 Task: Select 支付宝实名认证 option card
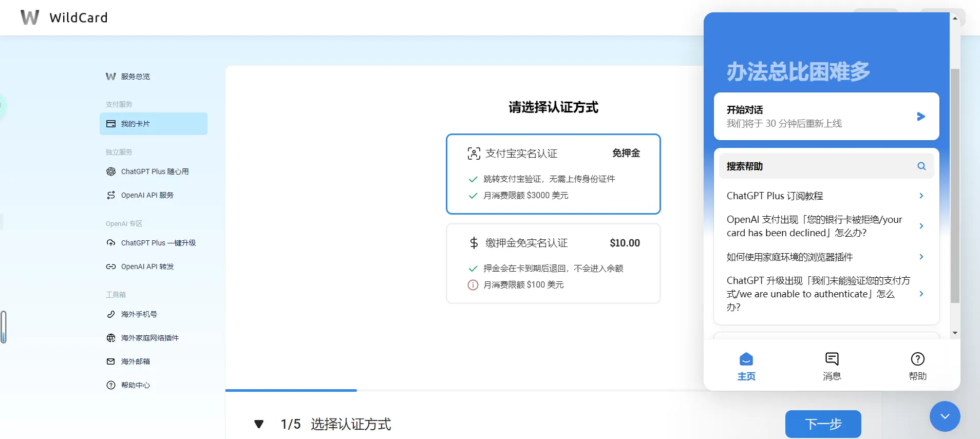pos(553,174)
